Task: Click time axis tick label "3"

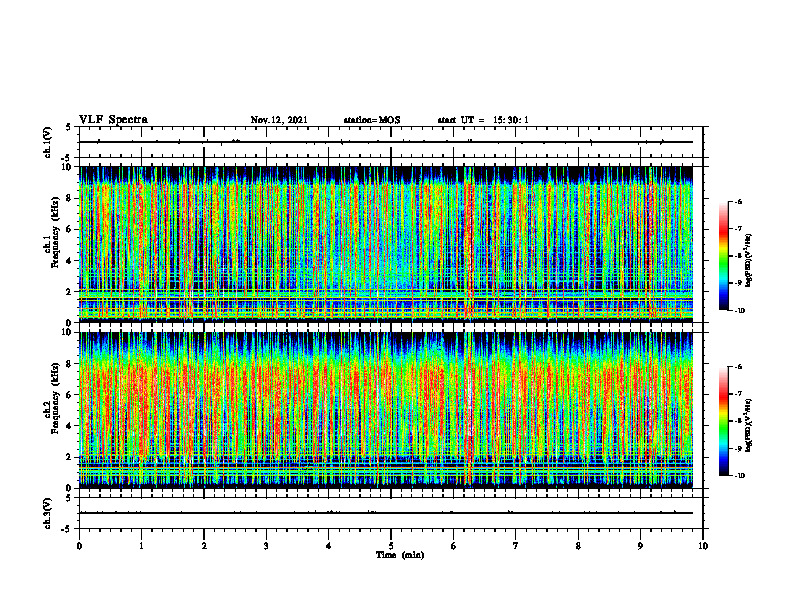Action: pos(266,546)
